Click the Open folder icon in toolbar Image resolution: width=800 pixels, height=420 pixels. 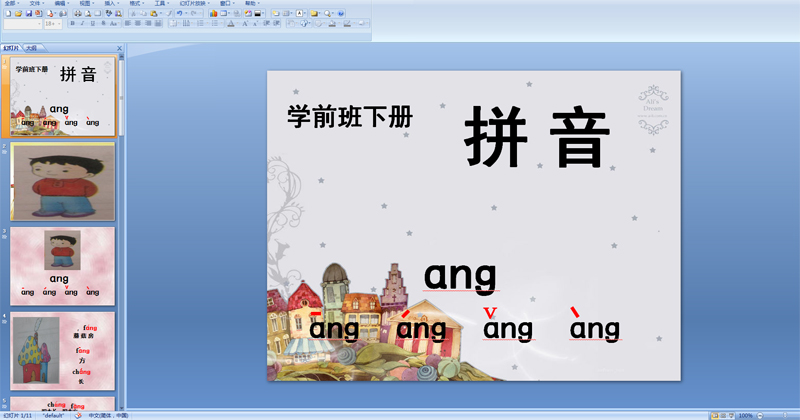(18, 13)
